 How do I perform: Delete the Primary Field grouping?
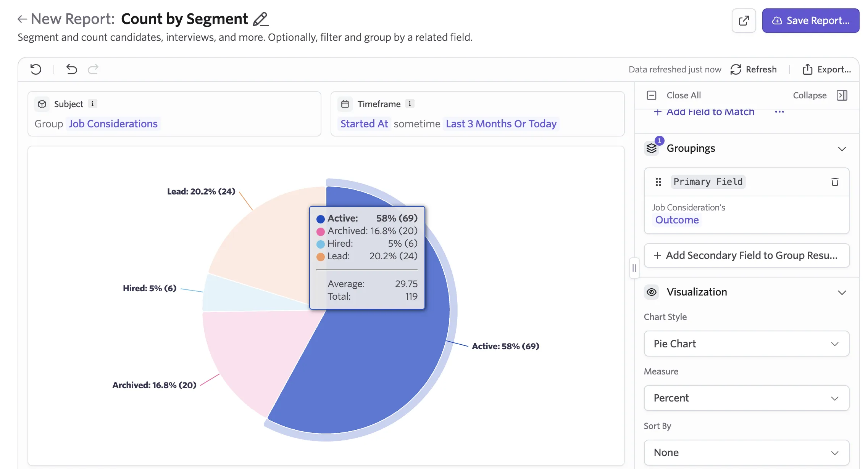pyautogui.click(x=835, y=182)
